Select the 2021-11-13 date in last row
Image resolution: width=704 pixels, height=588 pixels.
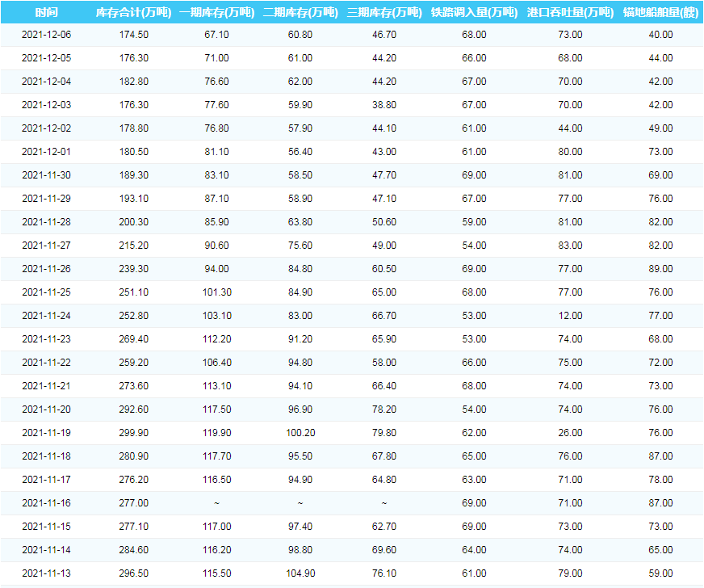pyautogui.click(x=46, y=573)
